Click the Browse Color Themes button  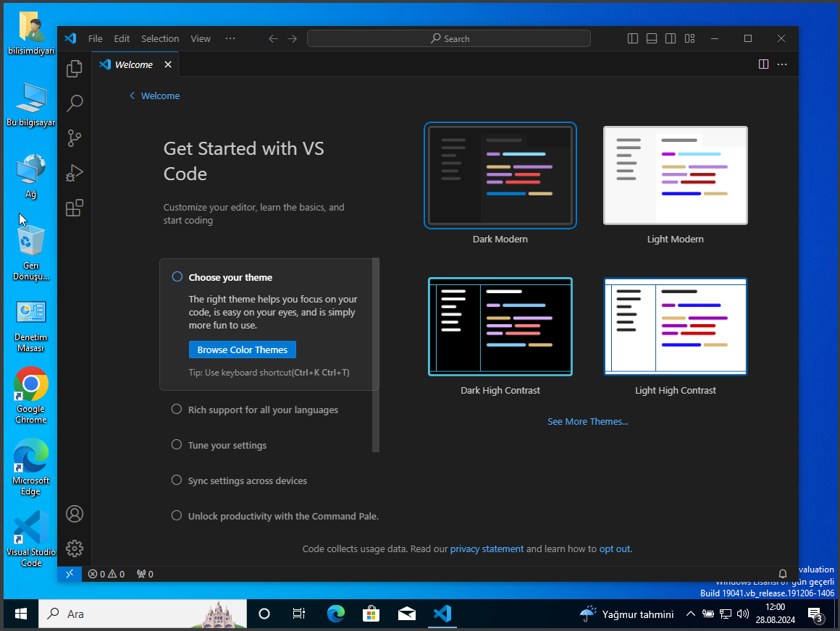[x=242, y=350]
